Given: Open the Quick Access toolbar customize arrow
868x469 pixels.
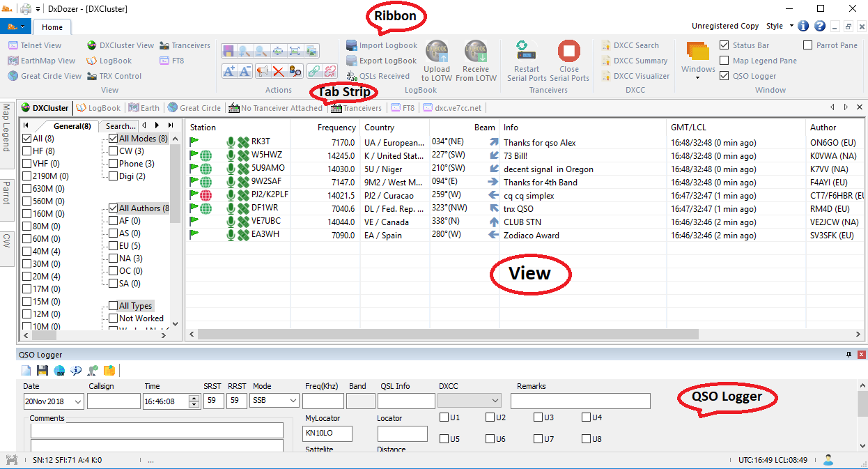Looking at the screenshot, I should 38,9.
